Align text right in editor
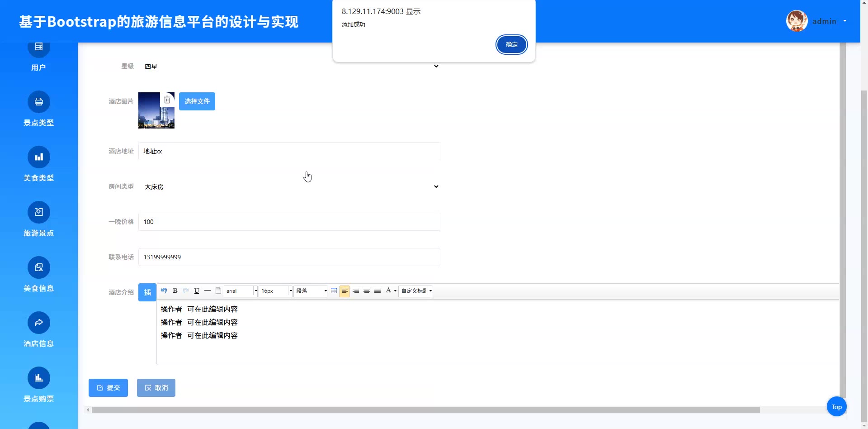 click(x=356, y=291)
